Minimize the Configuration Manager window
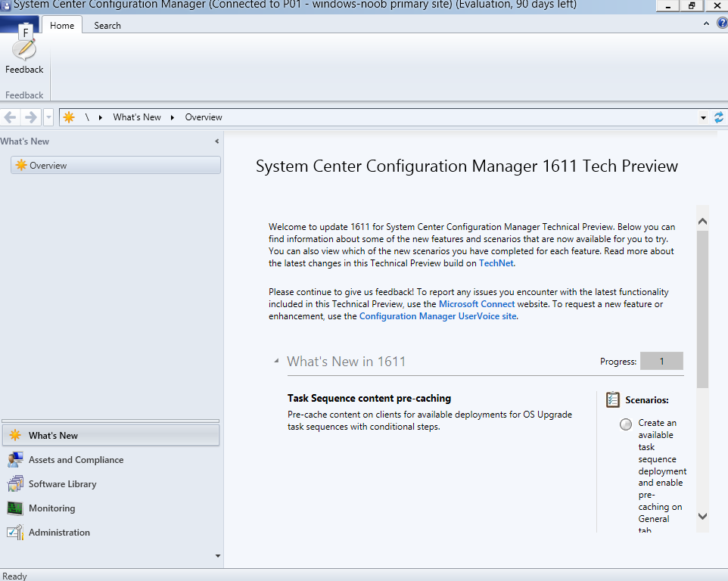The width and height of the screenshot is (728, 581). click(668, 6)
